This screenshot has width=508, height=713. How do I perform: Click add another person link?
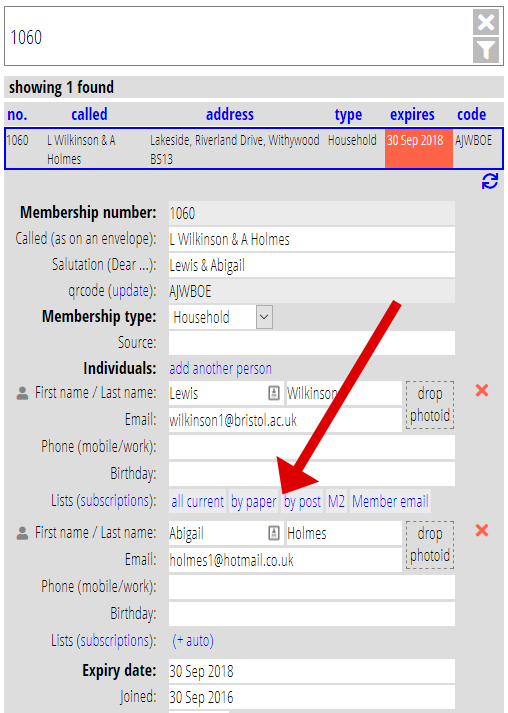coord(221,368)
